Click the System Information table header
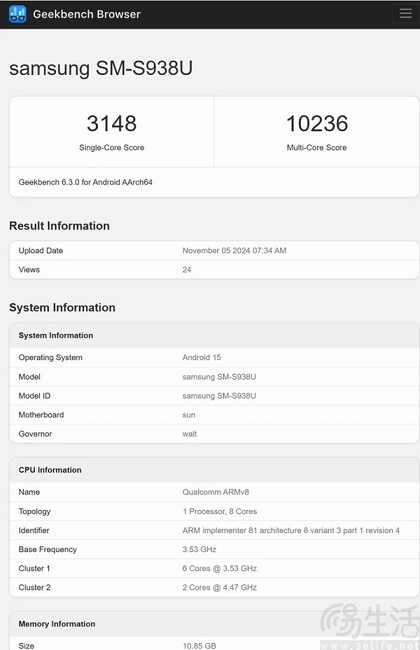 [x=214, y=335]
